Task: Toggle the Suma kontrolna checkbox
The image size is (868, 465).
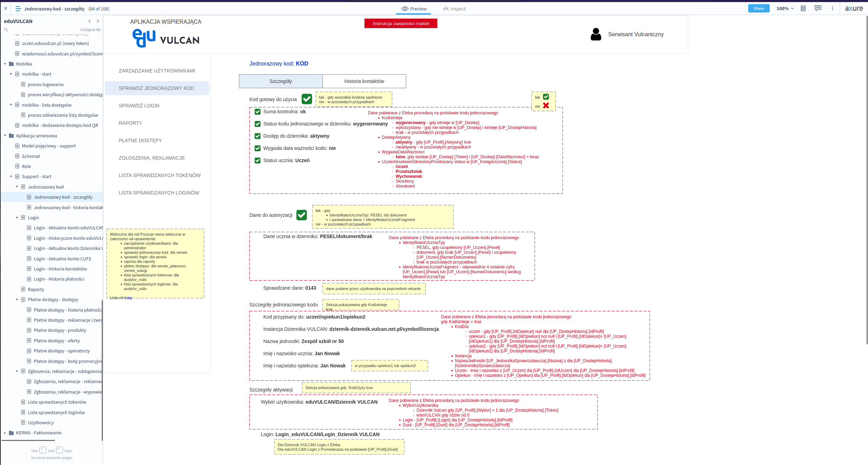Action: (x=257, y=112)
